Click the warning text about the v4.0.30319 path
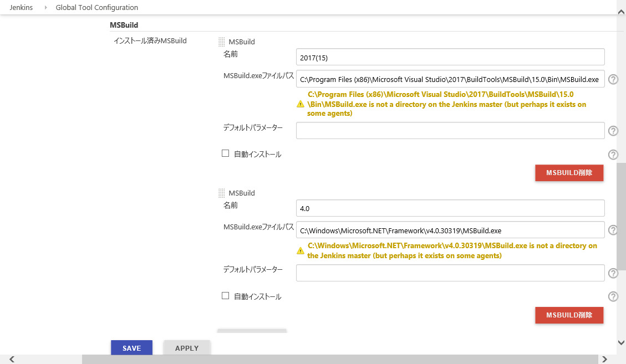The height and width of the screenshot is (364, 626). pyautogui.click(x=452, y=250)
